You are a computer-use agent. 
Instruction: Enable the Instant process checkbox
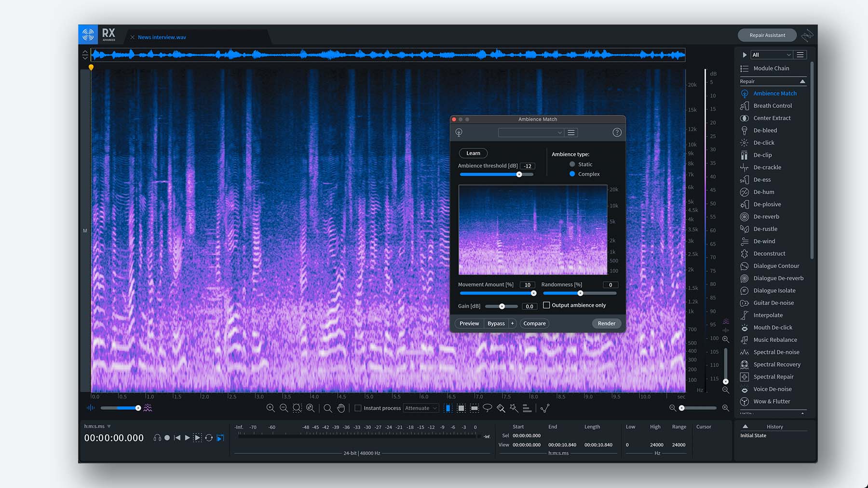(358, 408)
